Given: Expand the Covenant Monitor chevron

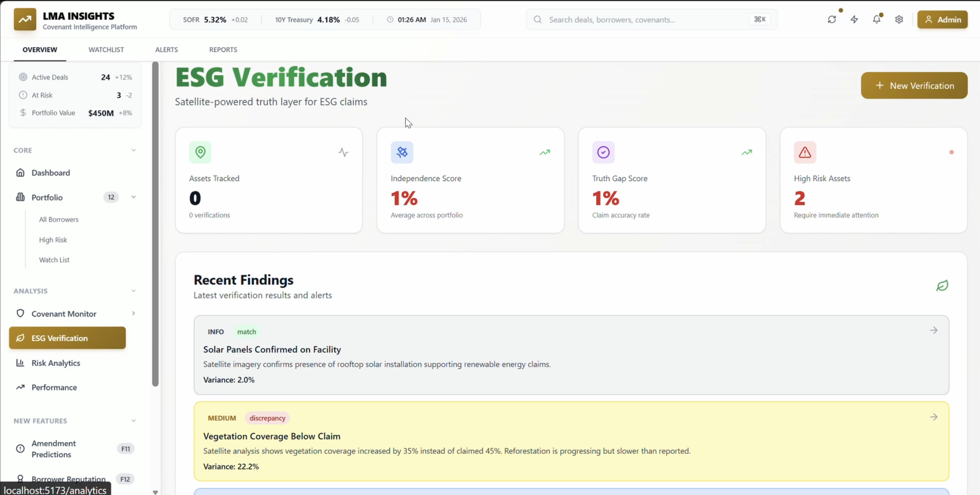Looking at the screenshot, I should pos(133,314).
